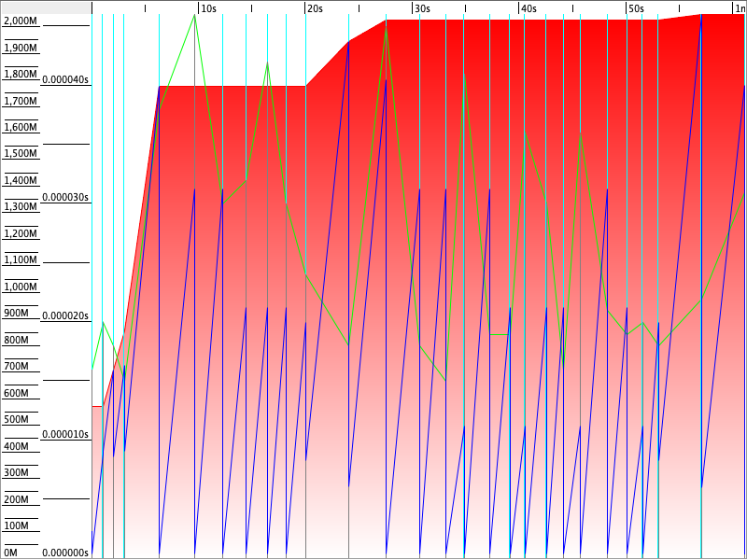
Task: Click the 1,300M memory axis label
Action: coord(21,207)
